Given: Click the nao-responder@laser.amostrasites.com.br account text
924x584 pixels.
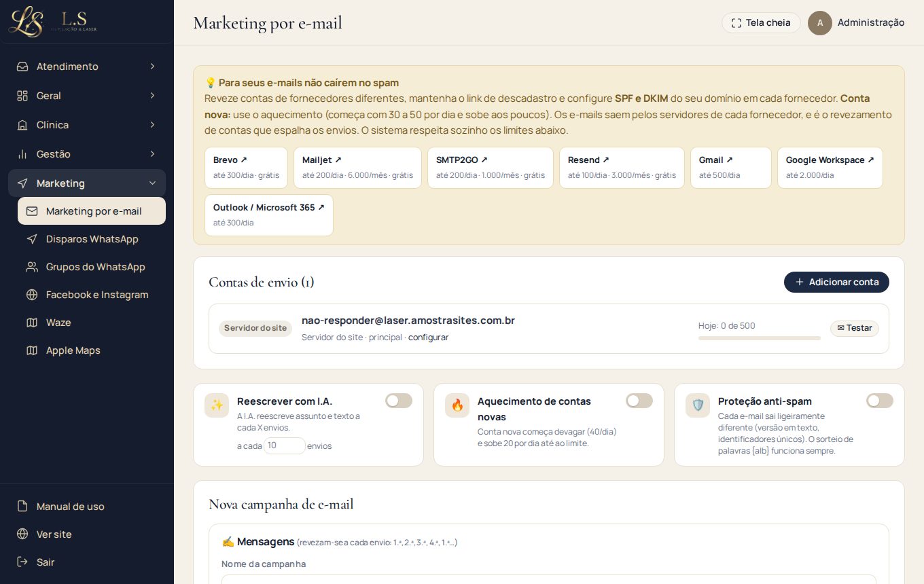Looking at the screenshot, I should [x=408, y=321].
